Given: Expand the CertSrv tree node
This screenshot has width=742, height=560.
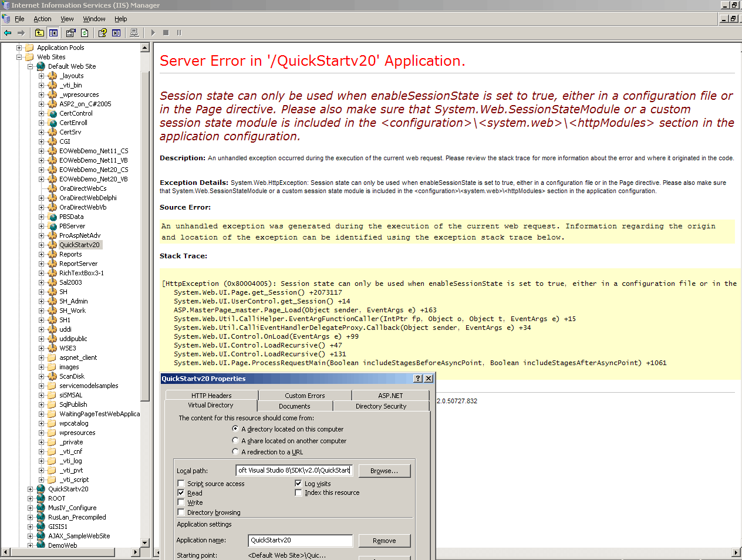Looking at the screenshot, I should click(x=42, y=132).
